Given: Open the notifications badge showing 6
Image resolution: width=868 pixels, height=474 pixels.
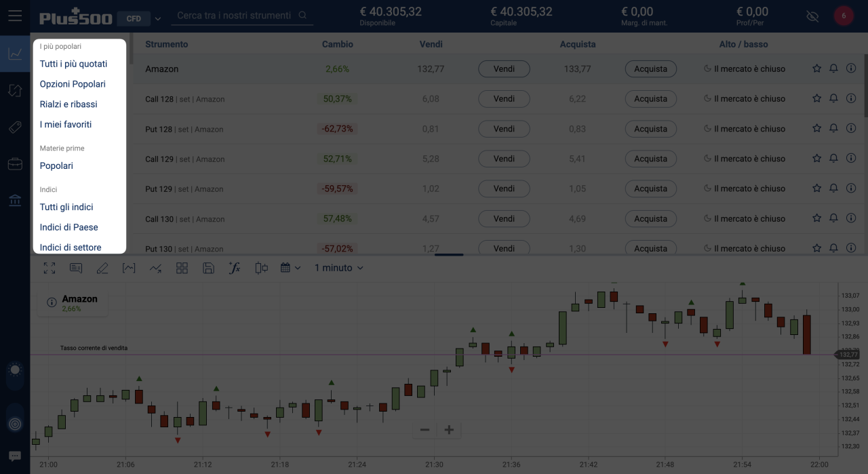Looking at the screenshot, I should 844,16.
